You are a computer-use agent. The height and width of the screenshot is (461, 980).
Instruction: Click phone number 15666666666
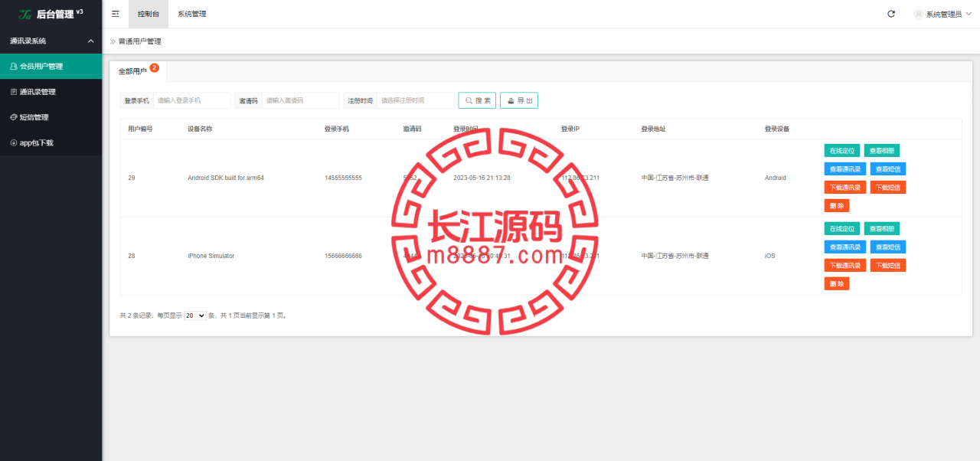pyautogui.click(x=343, y=256)
